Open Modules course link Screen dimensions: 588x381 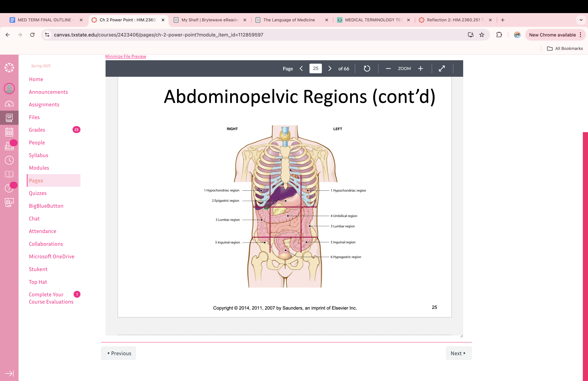(x=39, y=168)
